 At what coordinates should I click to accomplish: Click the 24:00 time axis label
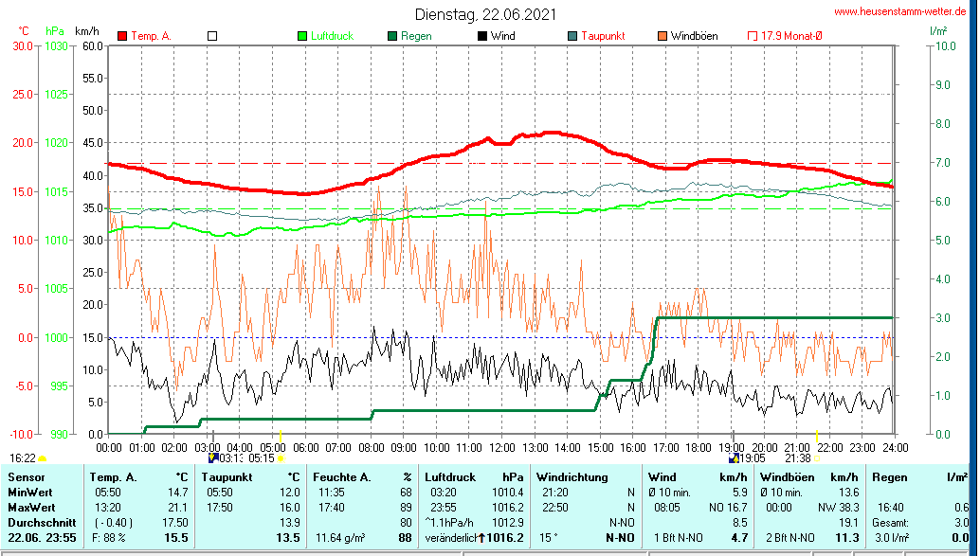pos(896,448)
